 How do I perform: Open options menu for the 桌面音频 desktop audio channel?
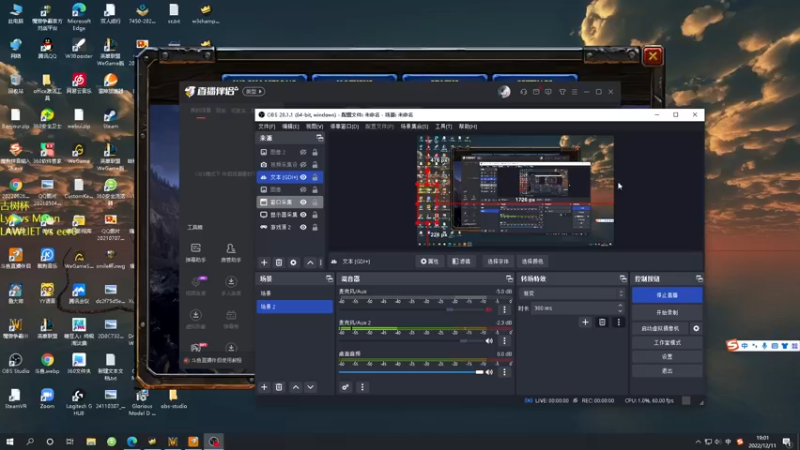(x=505, y=372)
